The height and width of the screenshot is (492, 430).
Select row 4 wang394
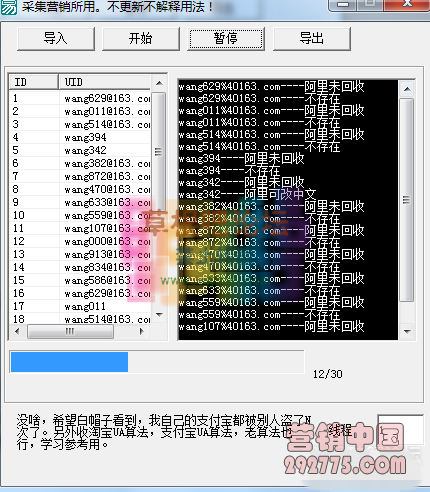click(80, 137)
